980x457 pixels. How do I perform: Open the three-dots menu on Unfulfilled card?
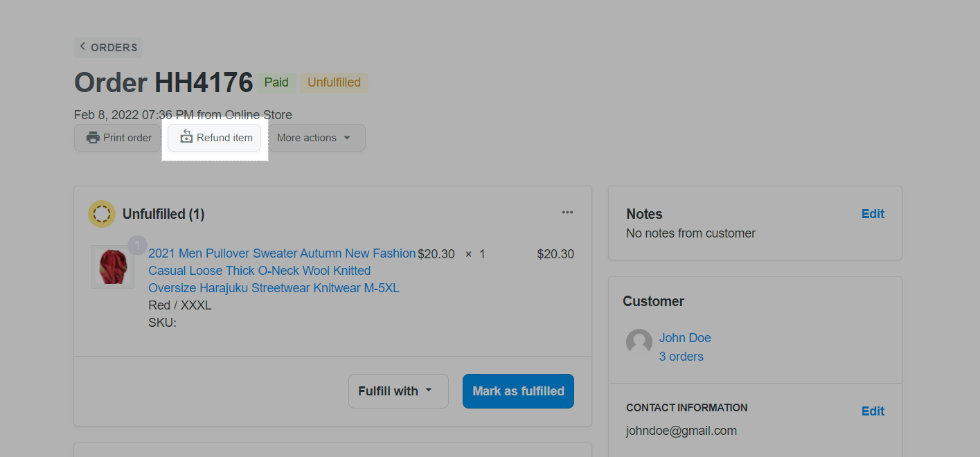(567, 213)
